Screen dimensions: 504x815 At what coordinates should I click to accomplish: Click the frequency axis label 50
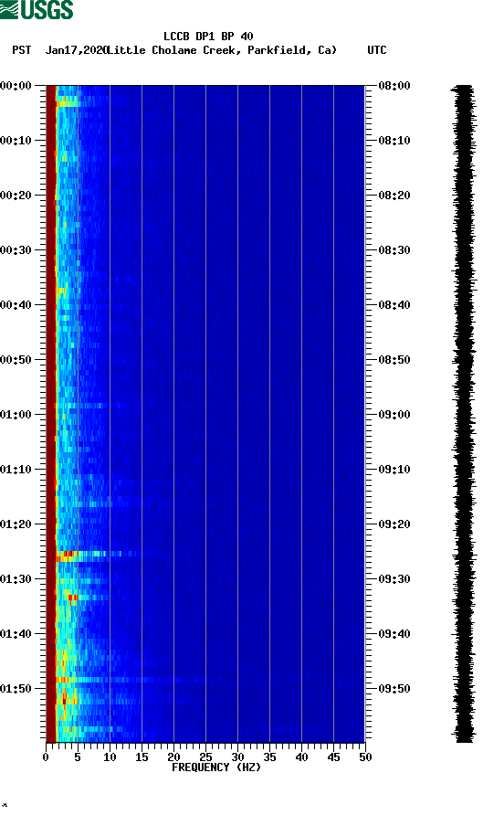[365, 757]
